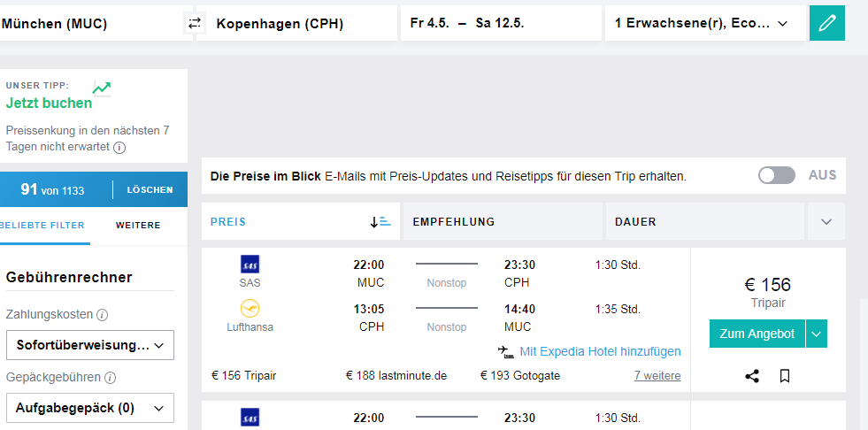Switch to the Weitere filter tab
This screenshot has width=868, height=430.
click(138, 226)
